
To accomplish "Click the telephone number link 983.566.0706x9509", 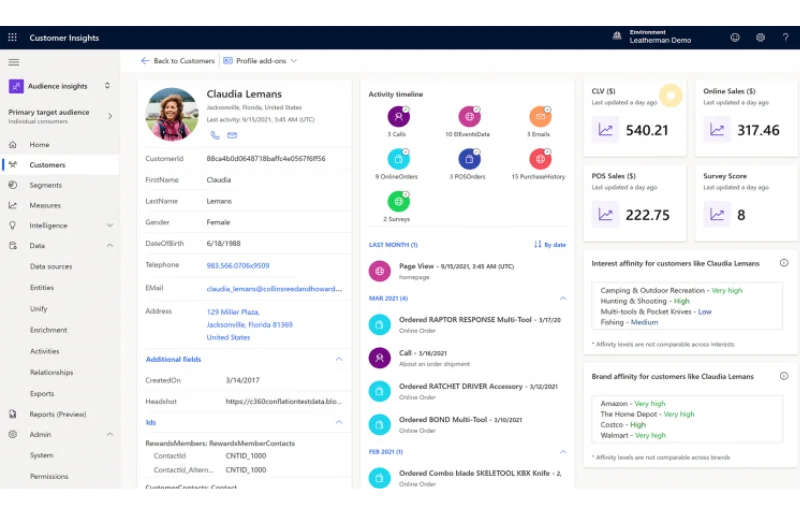I will (x=238, y=265).
